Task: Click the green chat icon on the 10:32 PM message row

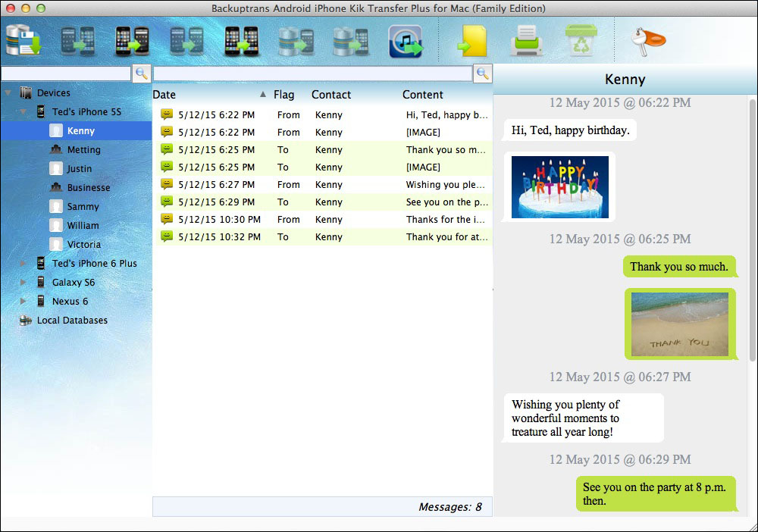Action: click(167, 236)
